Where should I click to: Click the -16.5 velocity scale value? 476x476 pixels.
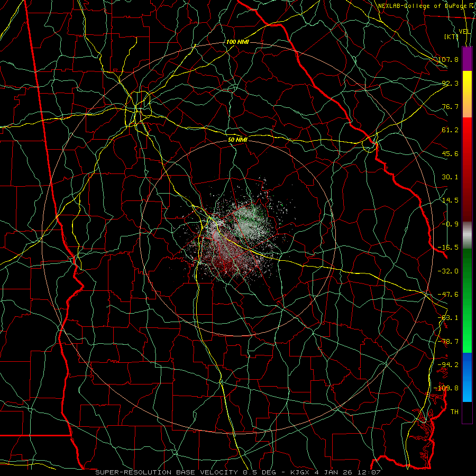448,248
